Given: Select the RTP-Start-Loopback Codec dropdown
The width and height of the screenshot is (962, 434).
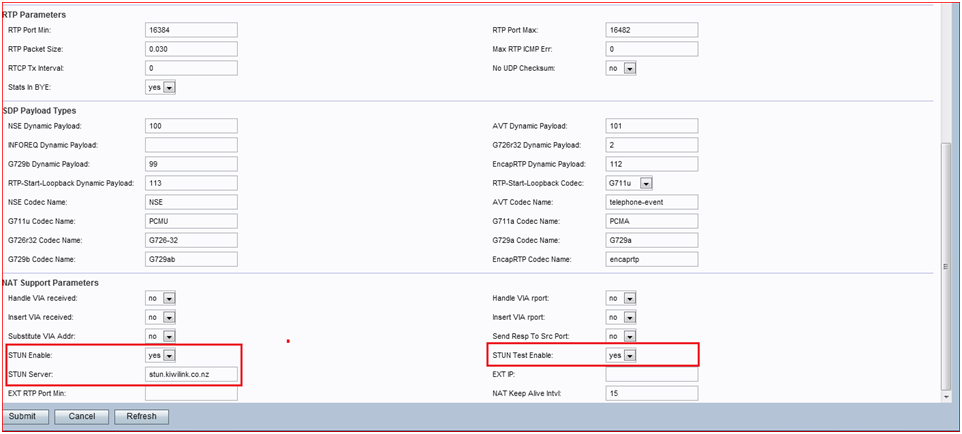Looking at the screenshot, I should (629, 184).
